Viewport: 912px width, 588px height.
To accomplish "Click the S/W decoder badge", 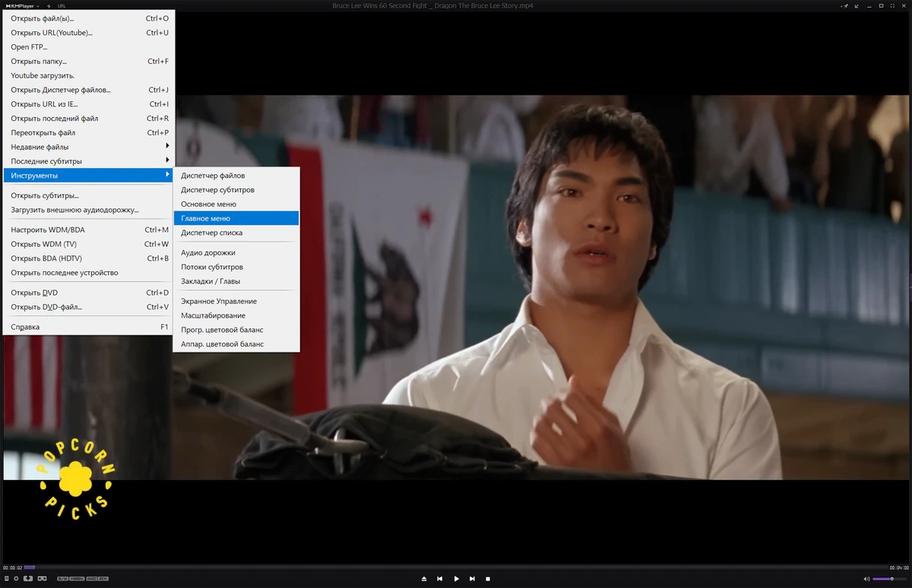I will pyautogui.click(x=63, y=579).
